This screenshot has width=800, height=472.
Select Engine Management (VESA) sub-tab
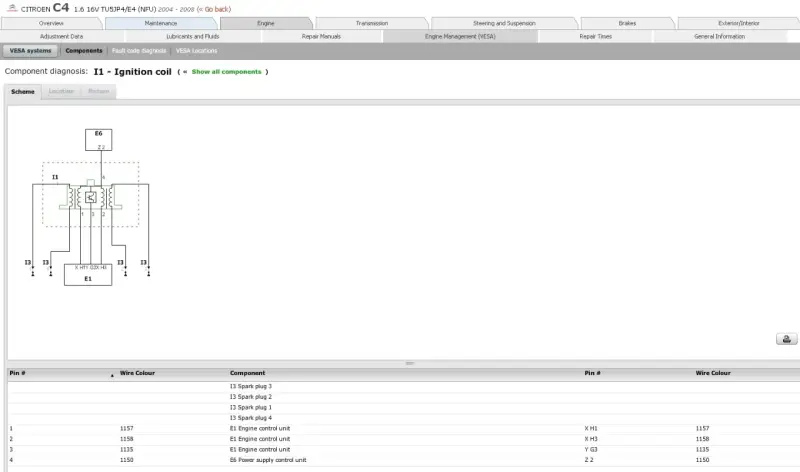click(460, 37)
